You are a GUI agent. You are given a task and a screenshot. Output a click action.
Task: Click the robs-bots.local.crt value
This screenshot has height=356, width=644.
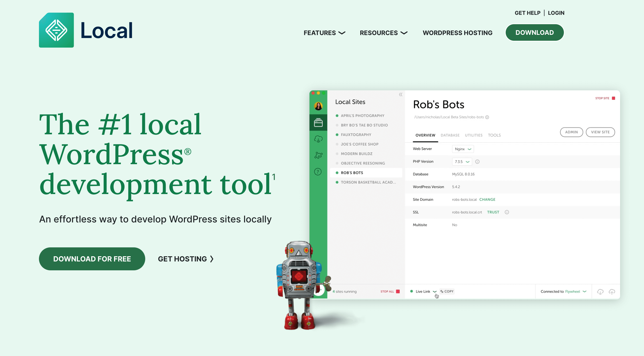pos(467,212)
